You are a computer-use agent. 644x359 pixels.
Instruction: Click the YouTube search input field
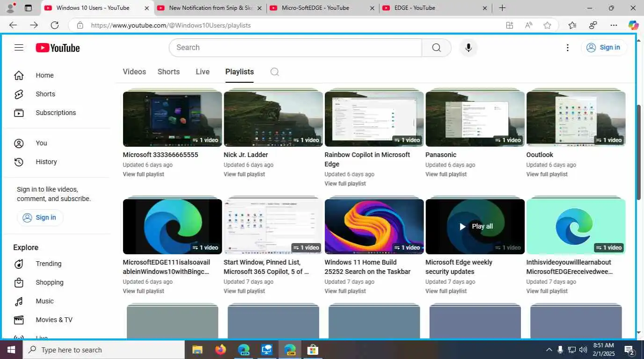295,48
